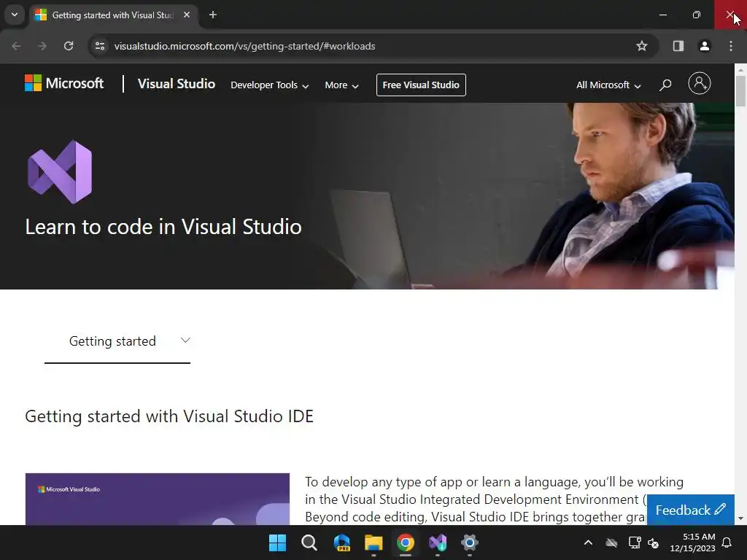
Task: Close the Getting started with Visual Studio tab
Action: (x=187, y=15)
